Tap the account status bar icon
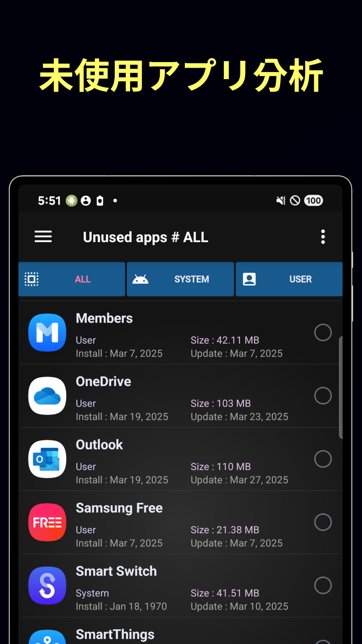The image size is (362, 644). (86, 201)
